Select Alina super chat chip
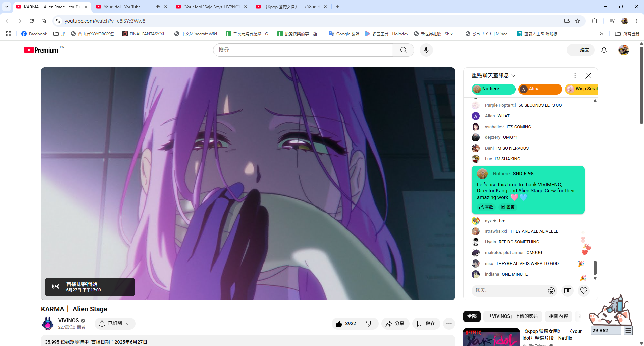 (540, 89)
